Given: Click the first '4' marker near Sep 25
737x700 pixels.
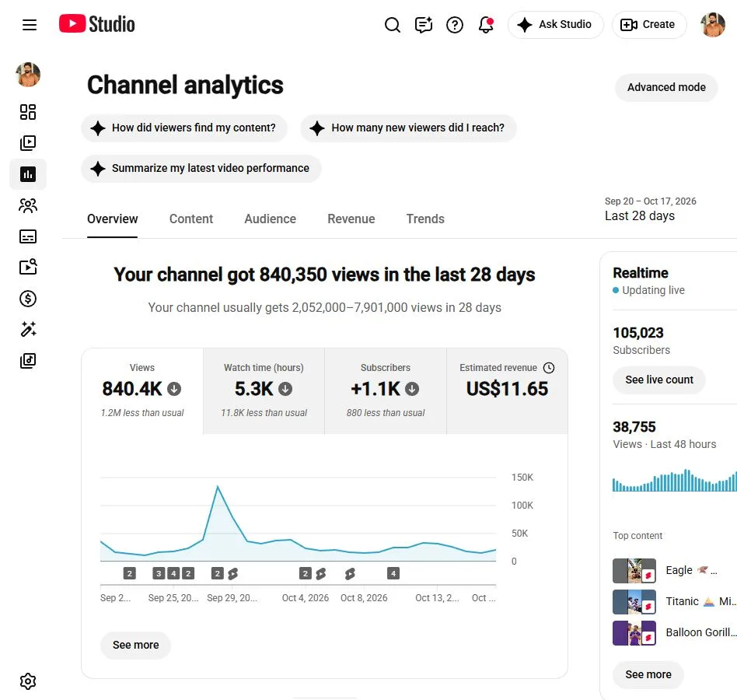Looking at the screenshot, I should tap(173, 573).
